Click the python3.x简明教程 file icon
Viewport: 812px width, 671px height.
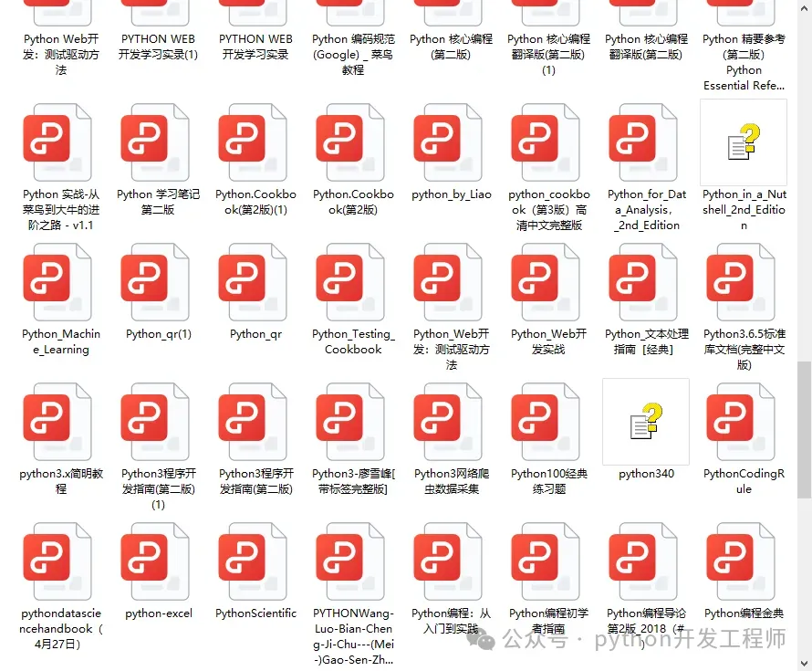coord(57,421)
